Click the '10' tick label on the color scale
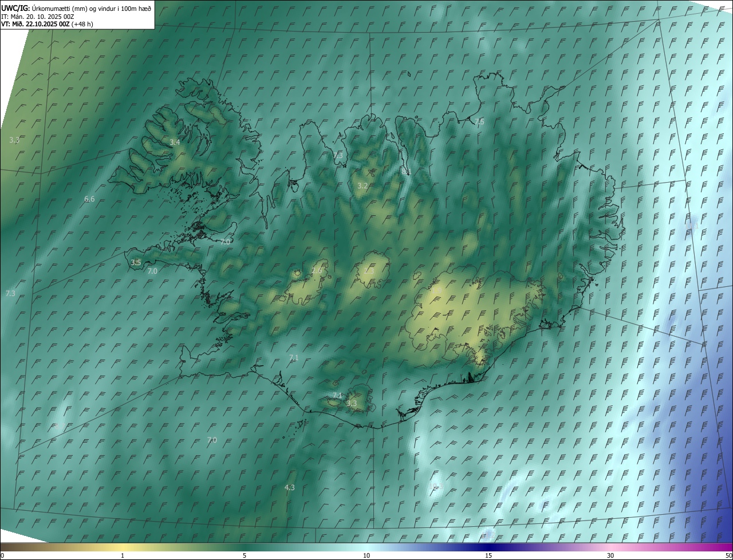733x560 pixels. (366, 555)
